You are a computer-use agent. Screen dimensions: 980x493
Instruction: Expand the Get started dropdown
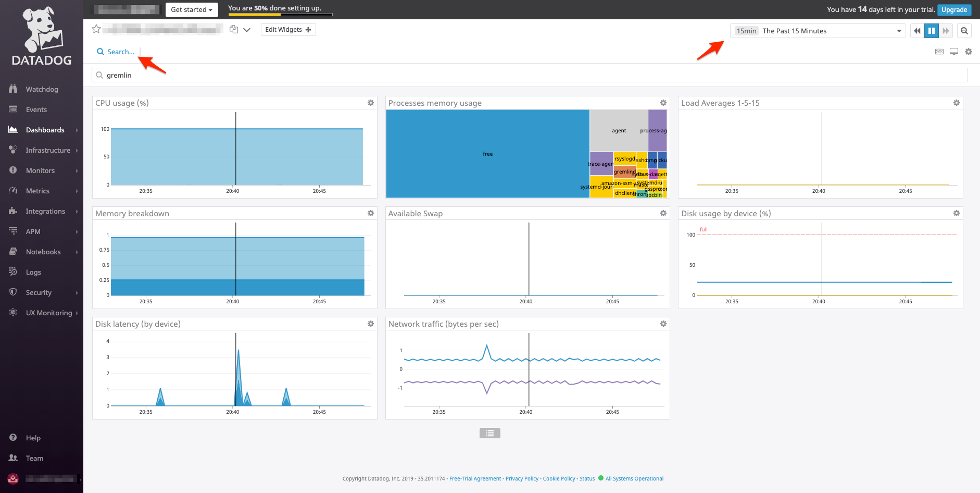coord(191,9)
